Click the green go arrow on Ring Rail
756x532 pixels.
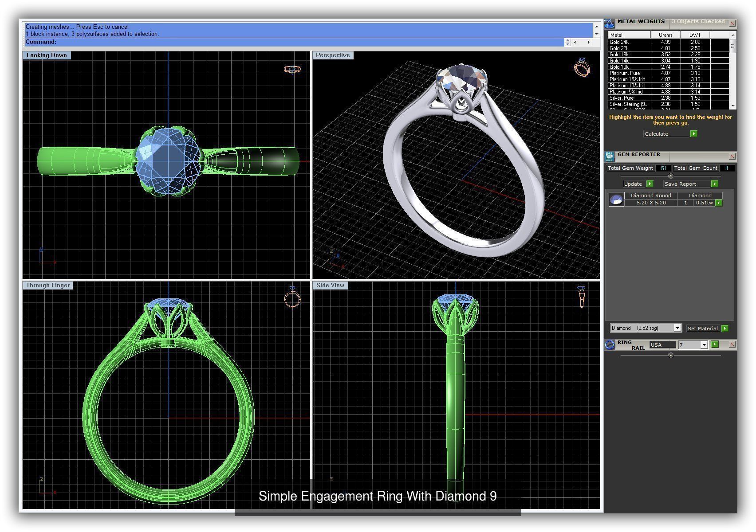714,344
